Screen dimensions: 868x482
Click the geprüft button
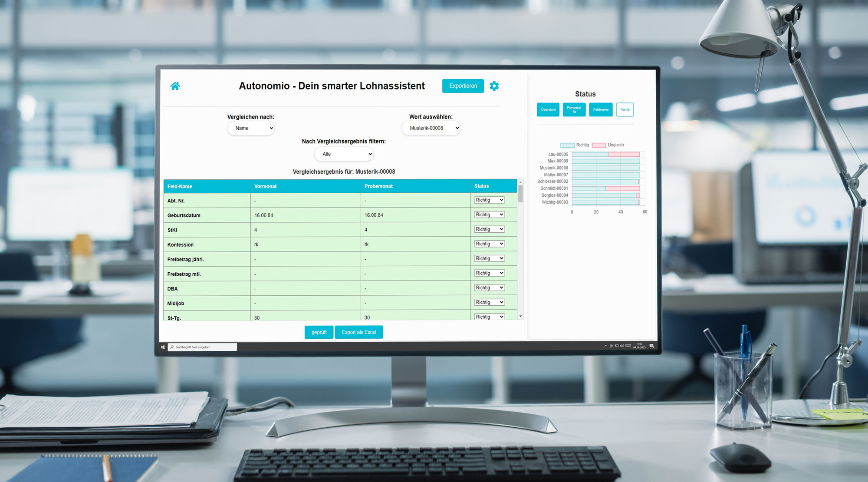(319, 332)
